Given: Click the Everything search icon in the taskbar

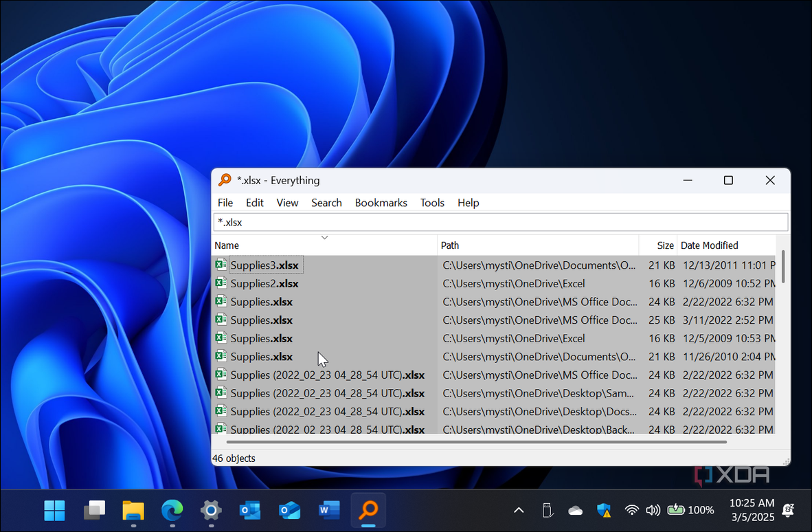Looking at the screenshot, I should click(x=368, y=511).
